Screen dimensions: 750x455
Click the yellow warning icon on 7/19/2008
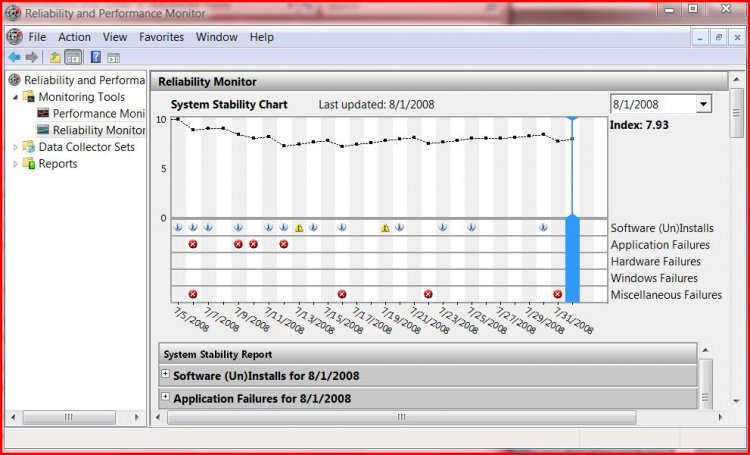385,228
